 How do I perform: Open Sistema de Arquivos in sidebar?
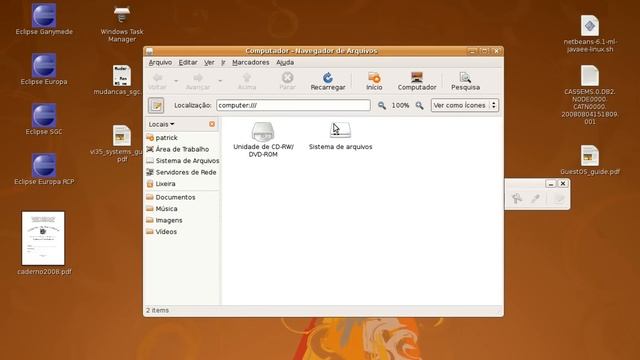[182, 161]
